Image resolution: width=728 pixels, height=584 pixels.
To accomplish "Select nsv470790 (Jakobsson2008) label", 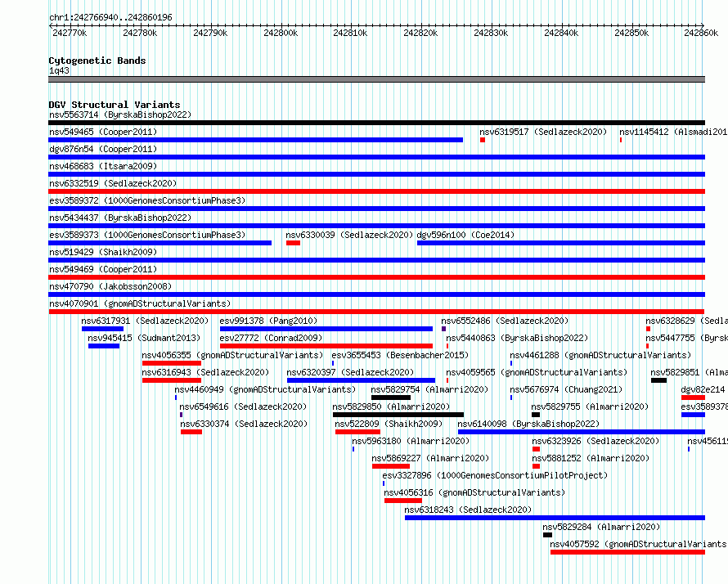I will click(110, 286).
